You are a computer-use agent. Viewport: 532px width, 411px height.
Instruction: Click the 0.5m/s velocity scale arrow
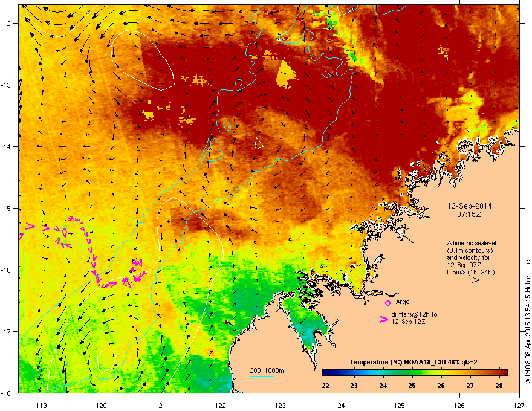467,280
